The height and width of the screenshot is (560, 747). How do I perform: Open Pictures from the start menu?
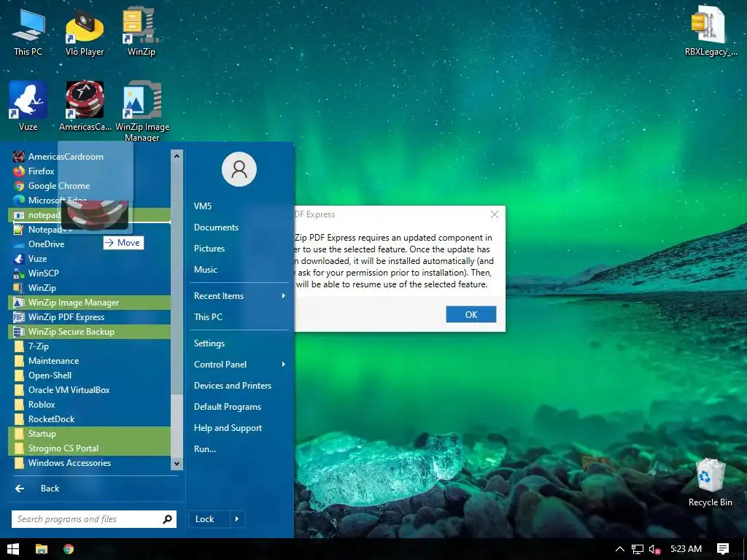(x=239, y=249)
